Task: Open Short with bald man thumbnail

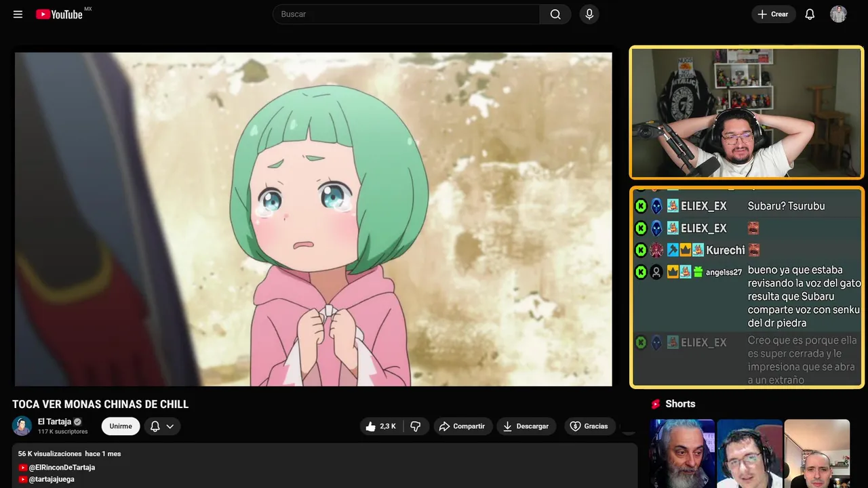Action: pos(816,453)
